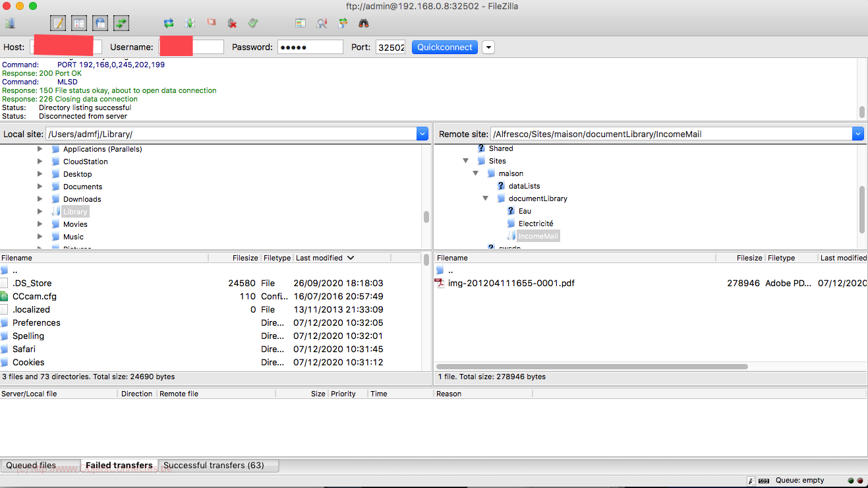This screenshot has width=868, height=488.
Task: Click the colored list toolbar icon
Action: [301, 24]
